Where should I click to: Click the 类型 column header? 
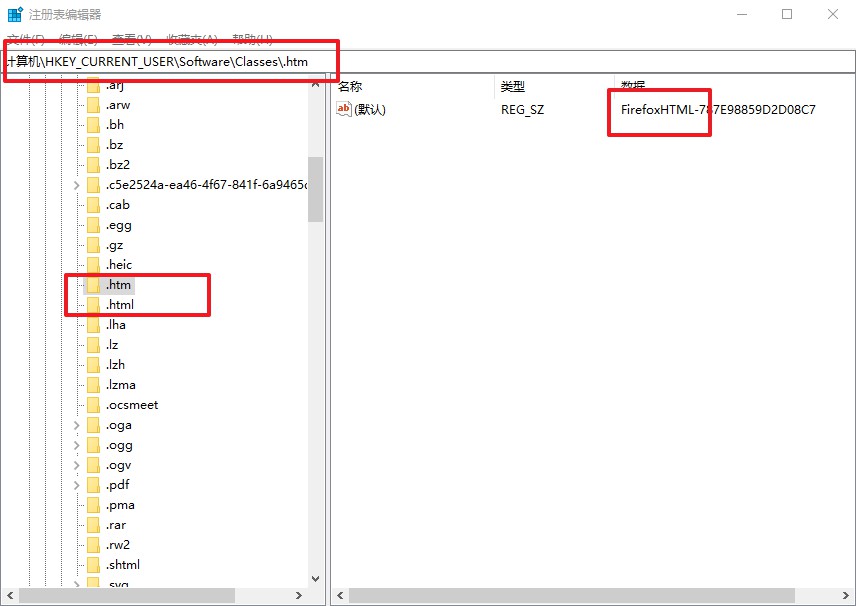(x=512, y=87)
